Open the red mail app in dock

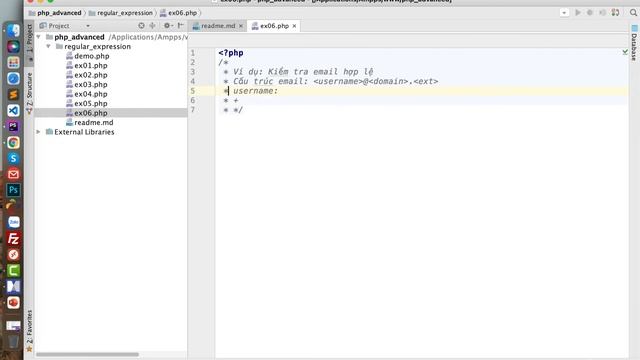tap(13, 174)
